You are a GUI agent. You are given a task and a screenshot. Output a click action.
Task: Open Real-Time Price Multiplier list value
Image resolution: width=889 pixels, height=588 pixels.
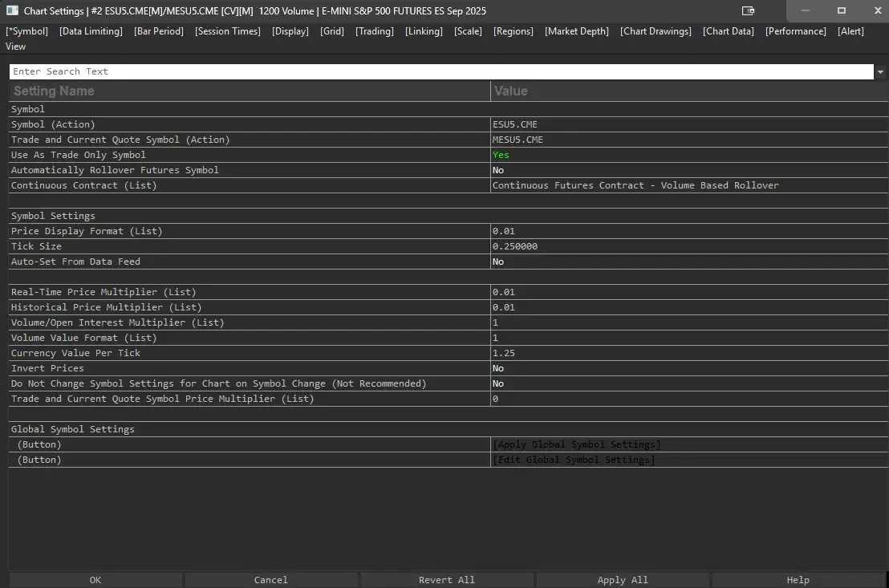tap(504, 292)
